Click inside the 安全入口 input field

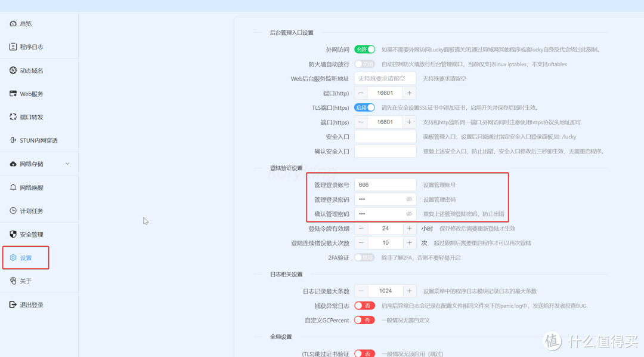tap(385, 136)
